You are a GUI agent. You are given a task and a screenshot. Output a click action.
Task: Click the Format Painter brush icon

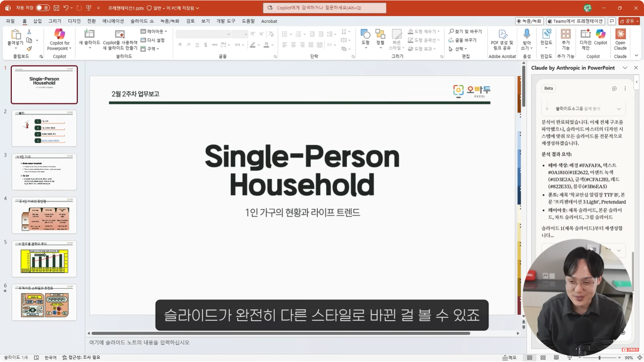pyautogui.click(x=29, y=49)
